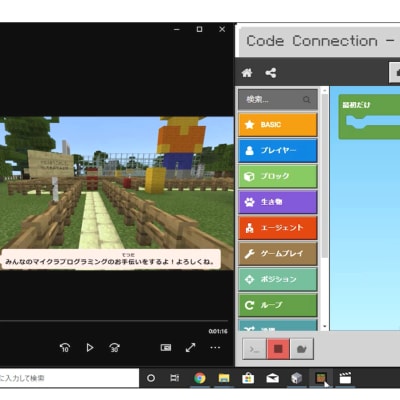Open Task View on the taskbar
Viewport: 400px width, 400px height.
point(175,378)
